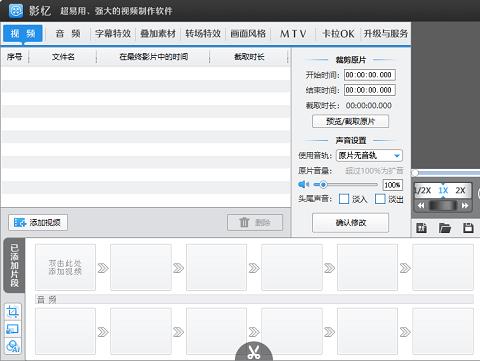The image size is (480, 361).
Task: Open the 转场特效 tab
Action: point(203,34)
